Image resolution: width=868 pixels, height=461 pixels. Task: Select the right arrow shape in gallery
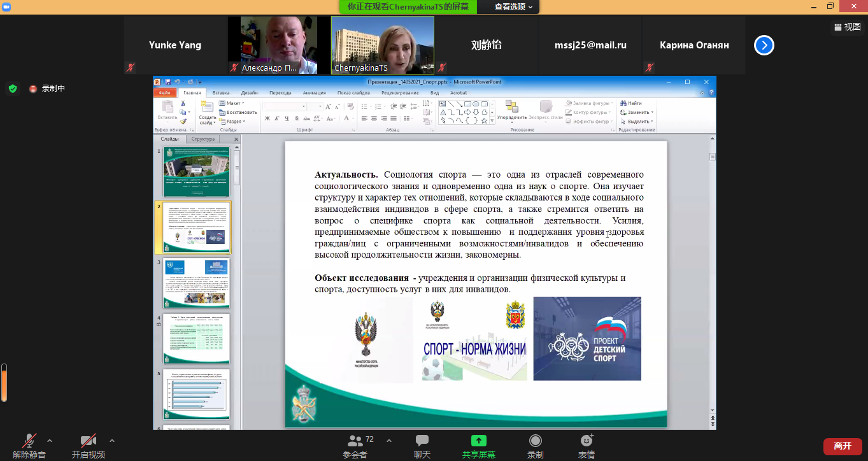click(x=467, y=112)
